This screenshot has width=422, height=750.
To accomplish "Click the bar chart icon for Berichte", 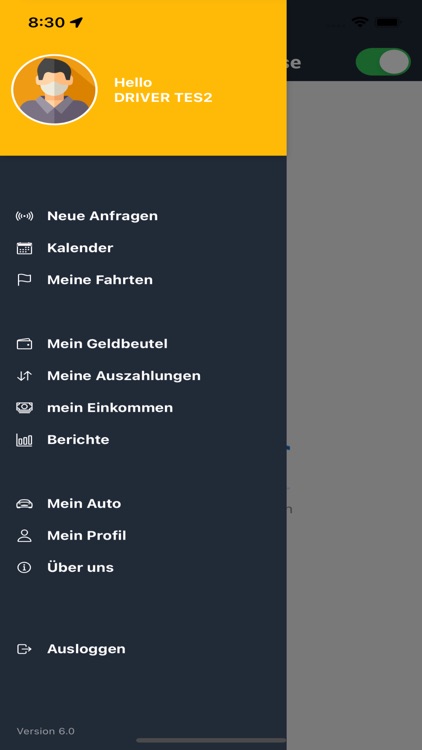I will pos(24,440).
